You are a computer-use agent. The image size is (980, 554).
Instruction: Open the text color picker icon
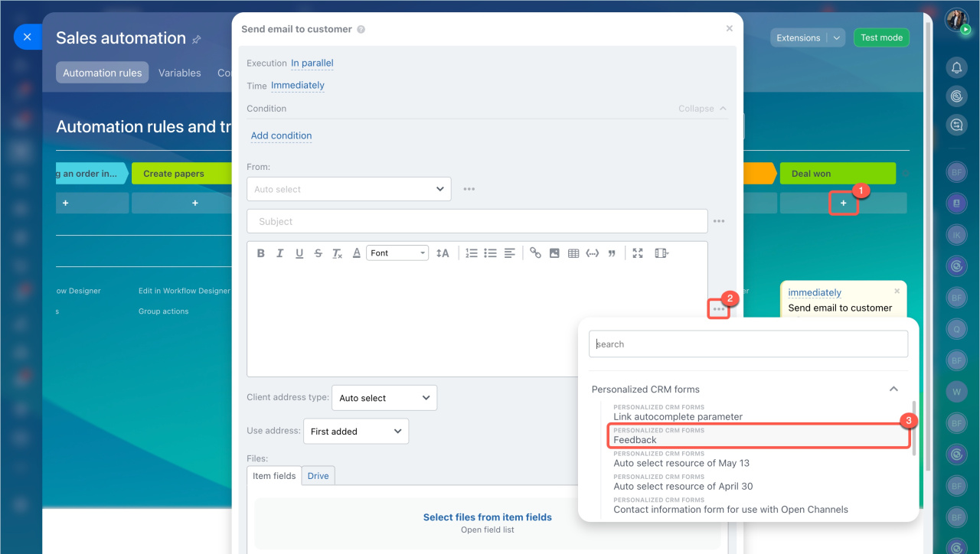coord(356,253)
